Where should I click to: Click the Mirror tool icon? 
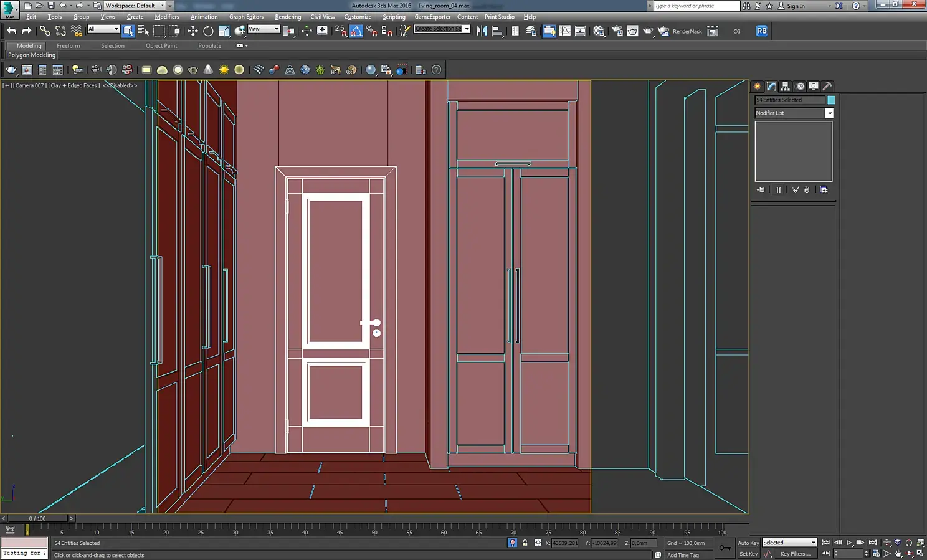click(x=482, y=31)
